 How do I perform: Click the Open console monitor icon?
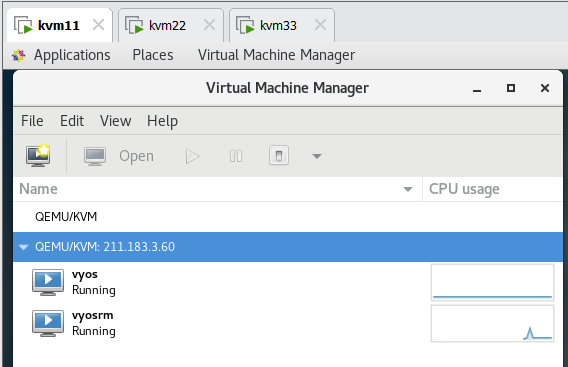pos(95,156)
